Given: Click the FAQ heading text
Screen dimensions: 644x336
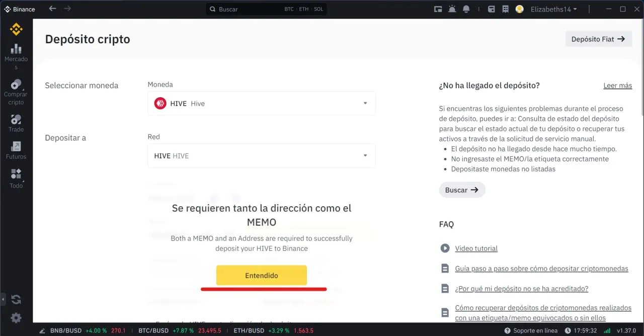Looking at the screenshot, I should pyautogui.click(x=446, y=224).
